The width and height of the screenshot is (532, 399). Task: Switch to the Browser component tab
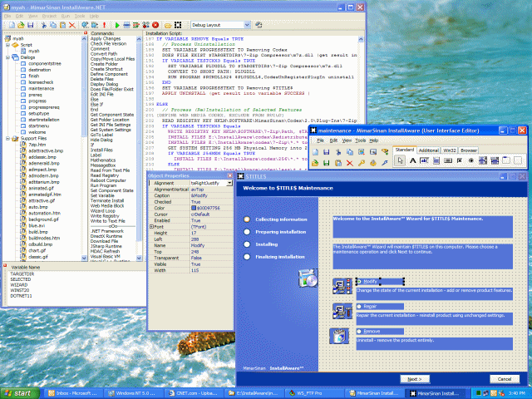pyautogui.click(x=469, y=150)
